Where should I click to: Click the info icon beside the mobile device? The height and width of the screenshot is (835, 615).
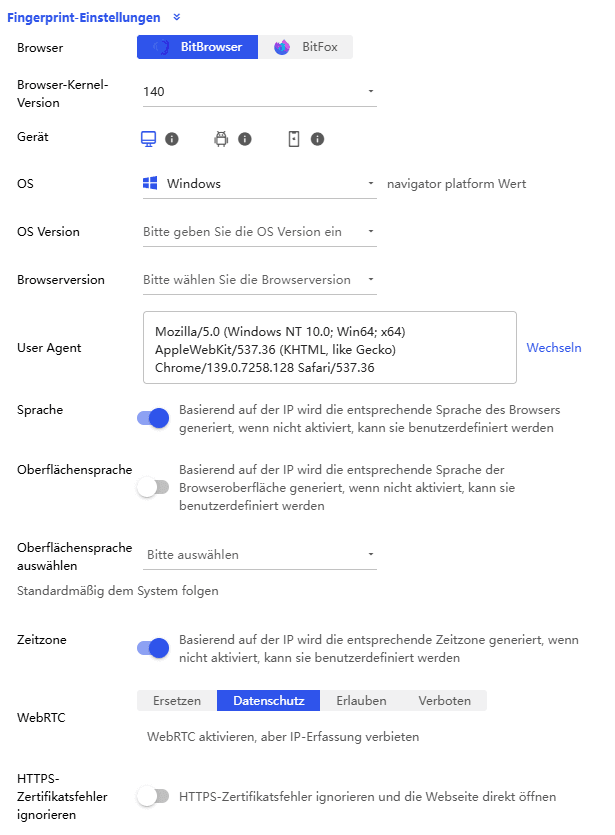(x=318, y=138)
